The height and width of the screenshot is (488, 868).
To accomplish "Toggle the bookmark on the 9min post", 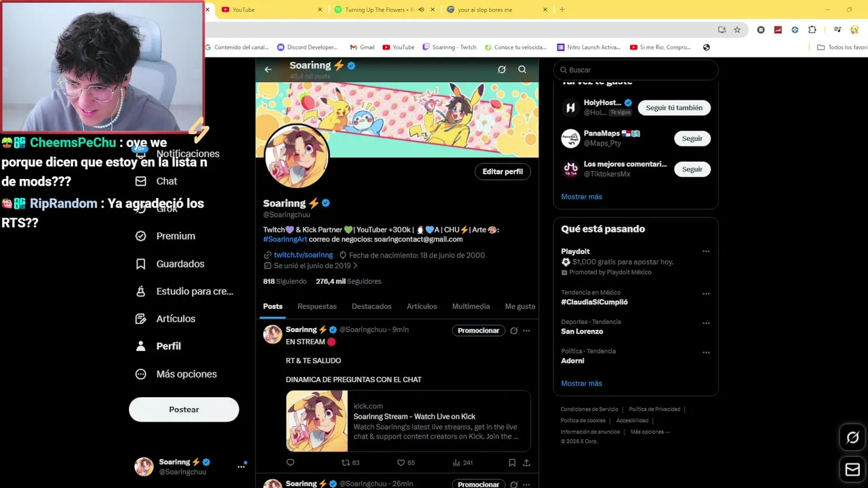I will (x=512, y=462).
